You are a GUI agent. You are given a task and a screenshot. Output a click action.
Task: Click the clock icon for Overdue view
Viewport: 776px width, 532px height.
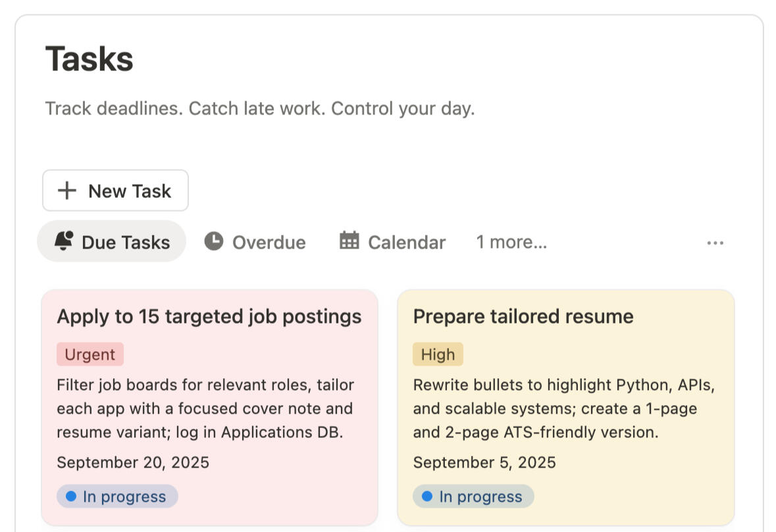213,241
